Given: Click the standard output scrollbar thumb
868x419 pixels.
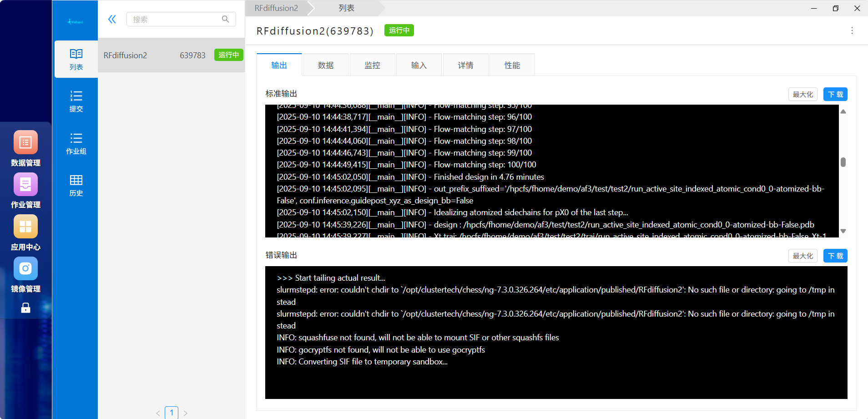Looking at the screenshot, I should [x=843, y=162].
